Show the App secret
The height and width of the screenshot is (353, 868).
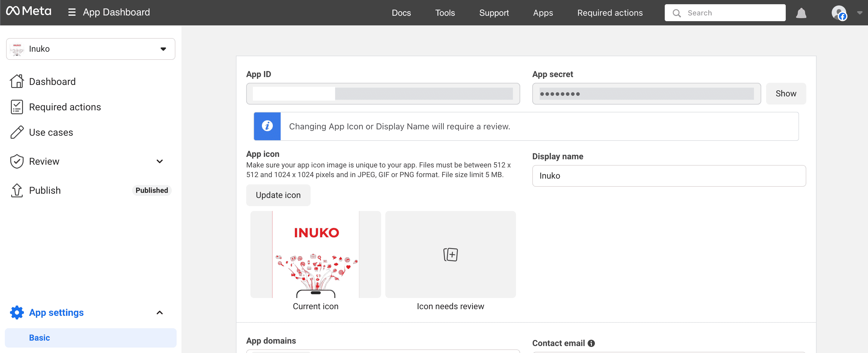pos(786,94)
